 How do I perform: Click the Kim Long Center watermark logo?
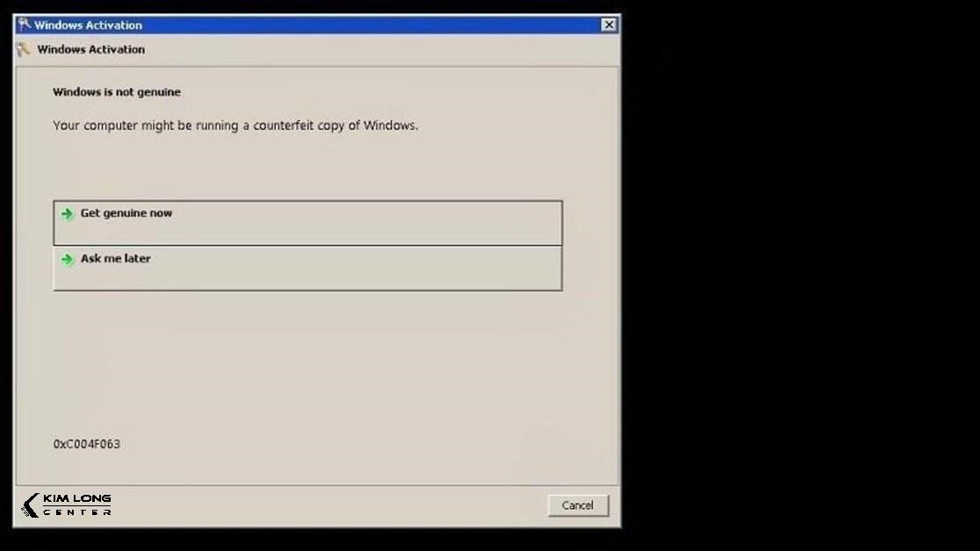[x=66, y=504]
